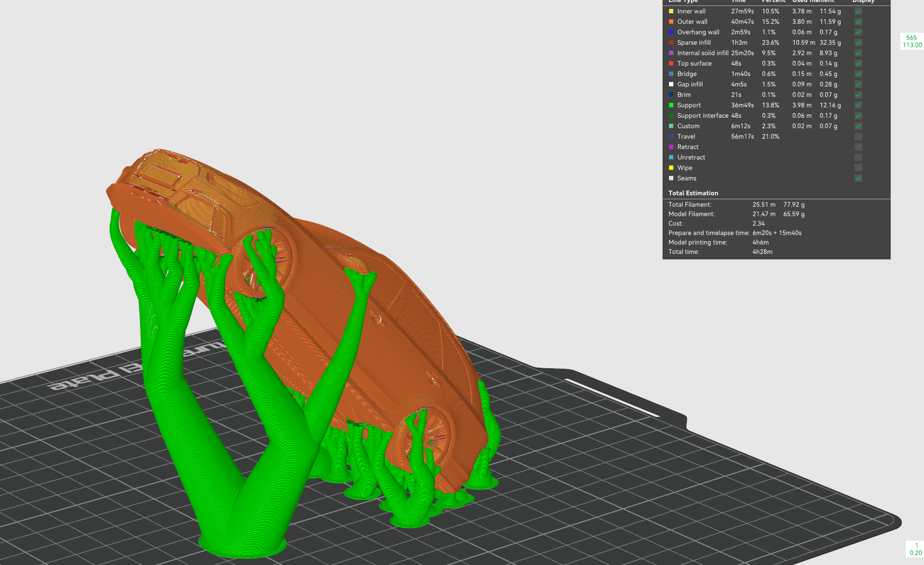Click the Cost value '2.34'
The width and height of the screenshot is (924, 565).
point(758,224)
